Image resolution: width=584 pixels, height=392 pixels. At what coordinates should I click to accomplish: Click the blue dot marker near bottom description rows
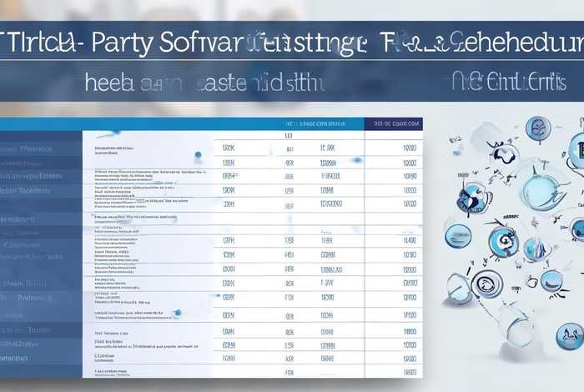pyautogui.click(x=177, y=313)
